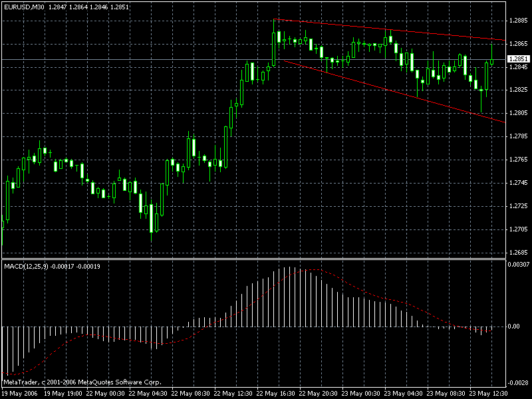This screenshot has width=532, height=399.
Task: Click the 22 May 16:30 time label
Action: [x=276, y=394]
